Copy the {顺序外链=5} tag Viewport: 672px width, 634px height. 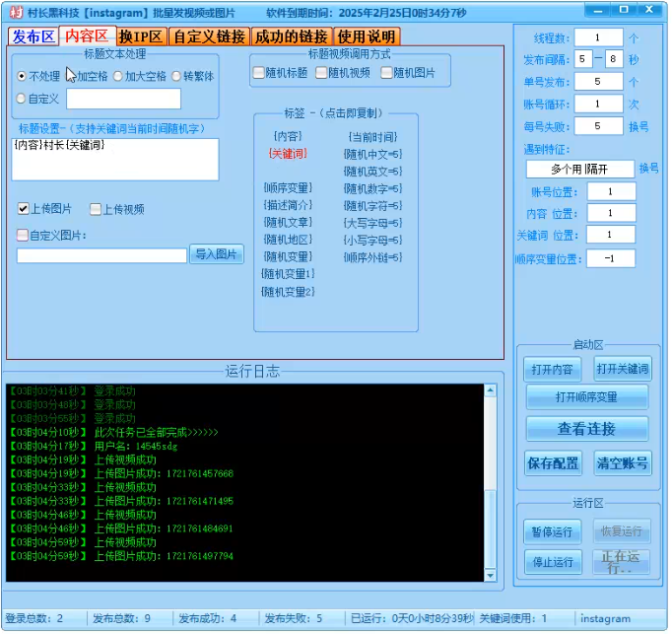[372, 257]
